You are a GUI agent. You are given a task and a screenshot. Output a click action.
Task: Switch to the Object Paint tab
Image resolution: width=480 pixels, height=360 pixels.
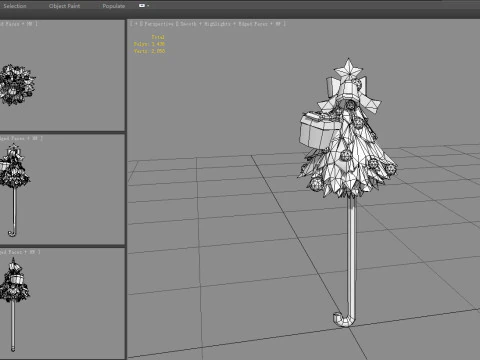pos(64,6)
